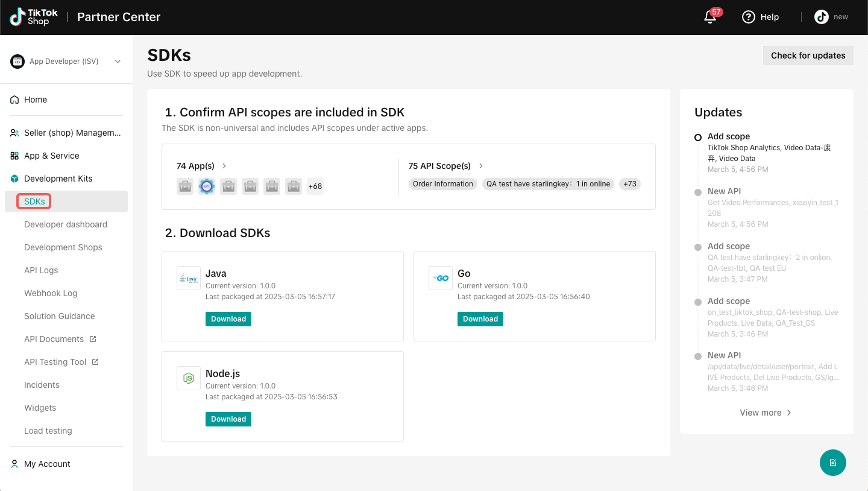Click the Go language logo icon
This screenshot has height=491, width=868.
point(441,279)
